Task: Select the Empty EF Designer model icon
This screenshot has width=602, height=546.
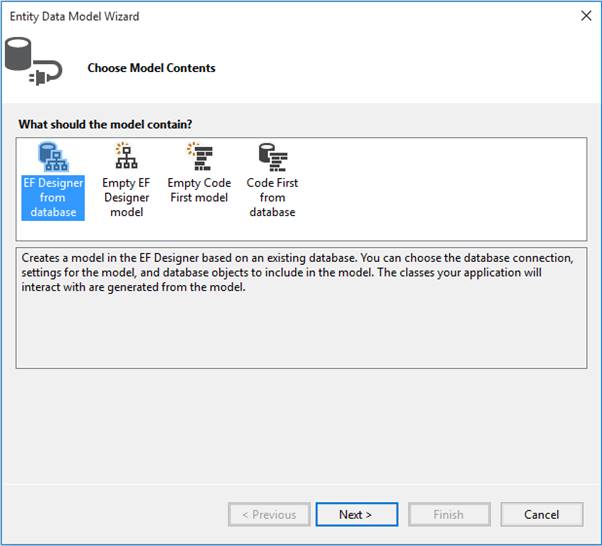Action: click(x=126, y=157)
